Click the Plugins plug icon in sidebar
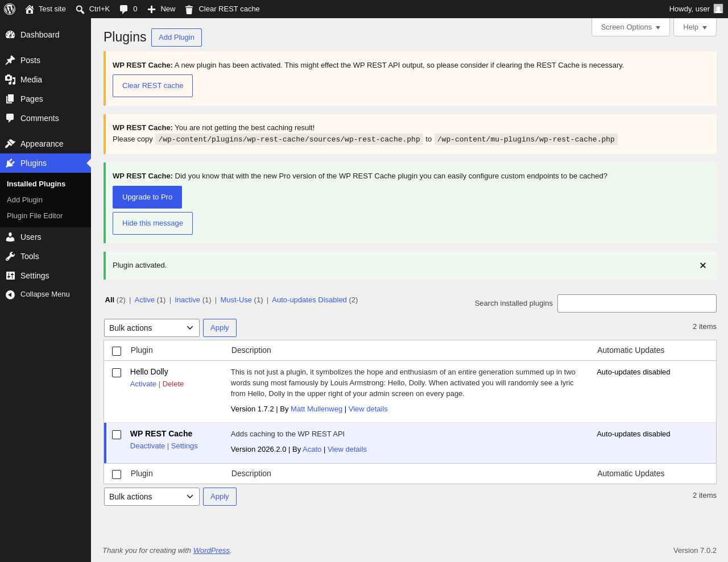 10,163
